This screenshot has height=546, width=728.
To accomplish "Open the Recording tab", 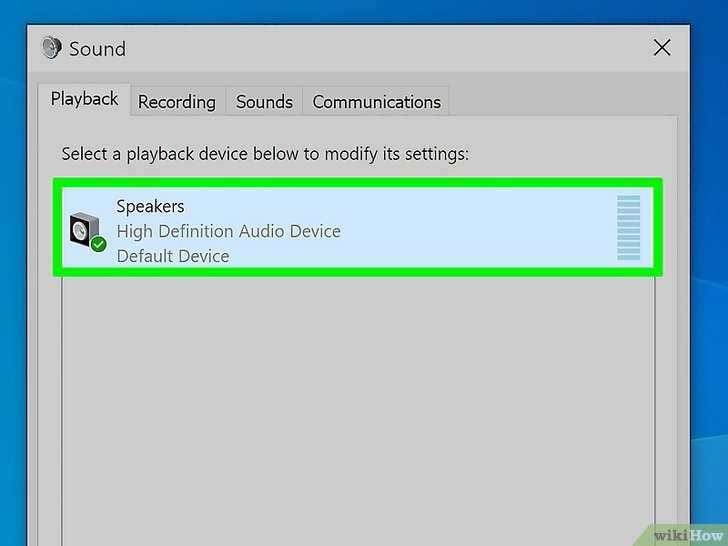I will (177, 102).
